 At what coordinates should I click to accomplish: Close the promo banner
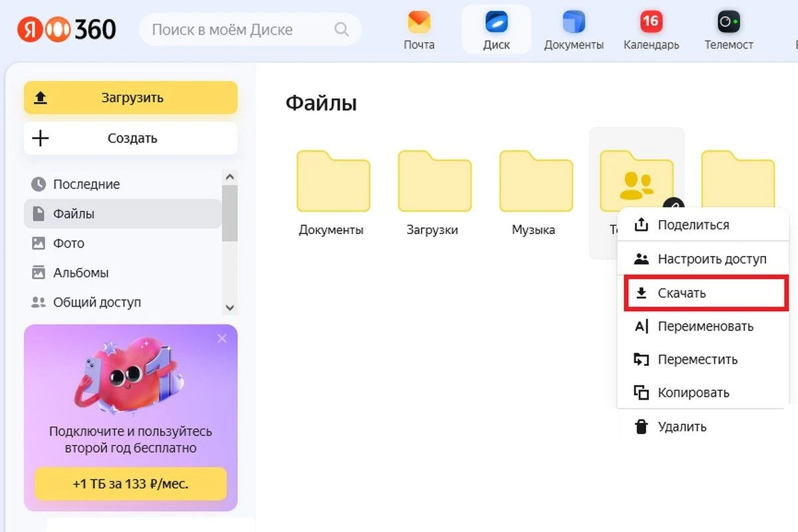click(222, 338)
